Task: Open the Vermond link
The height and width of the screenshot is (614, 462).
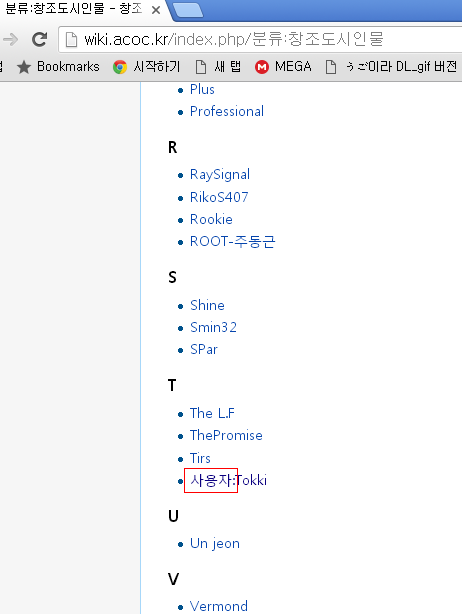Action: (218, 606)
